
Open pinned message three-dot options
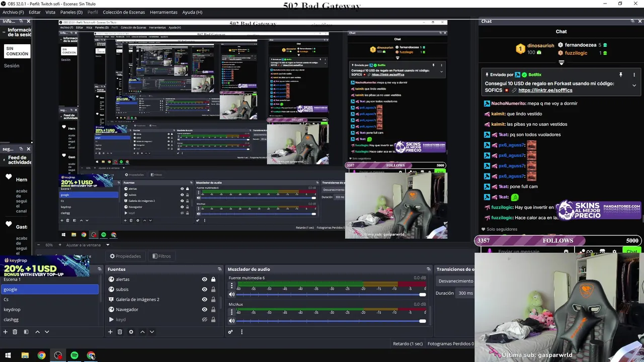(634, 75)
